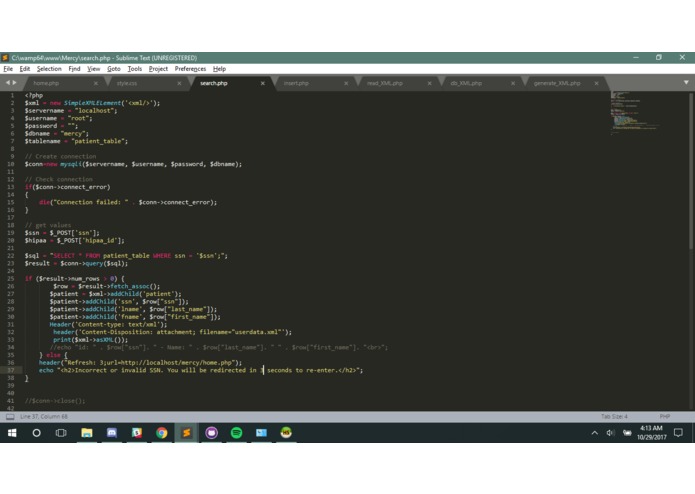This screenshot has width=695, height=494.
Task: Click the 'Content-Disposition' header line
Action: [x=172, y=332]
